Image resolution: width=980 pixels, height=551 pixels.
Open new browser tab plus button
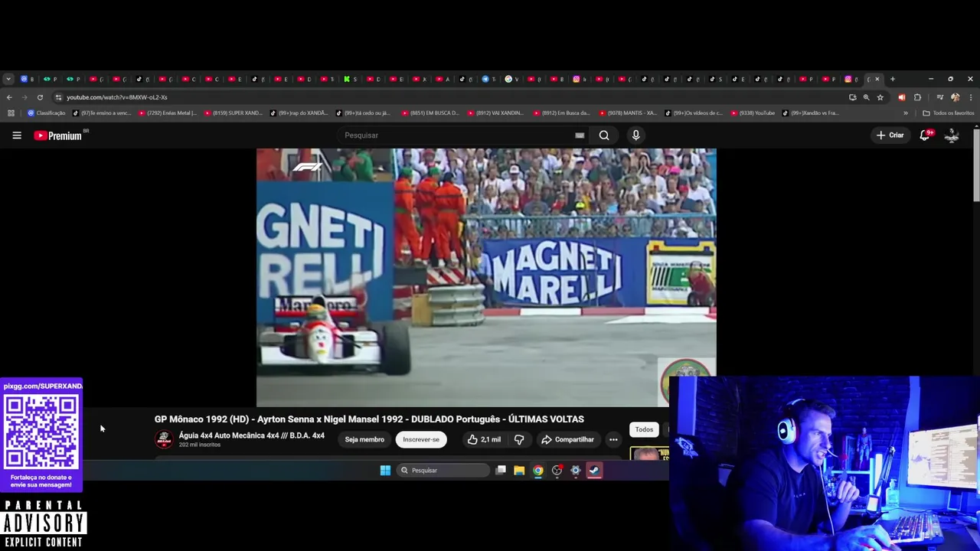coord(892,79)
